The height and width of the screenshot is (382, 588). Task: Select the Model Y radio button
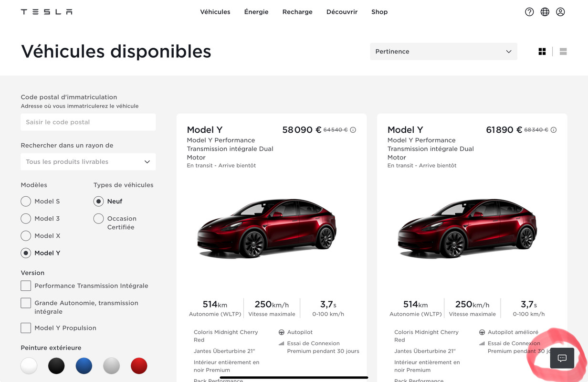pos(26,253)
